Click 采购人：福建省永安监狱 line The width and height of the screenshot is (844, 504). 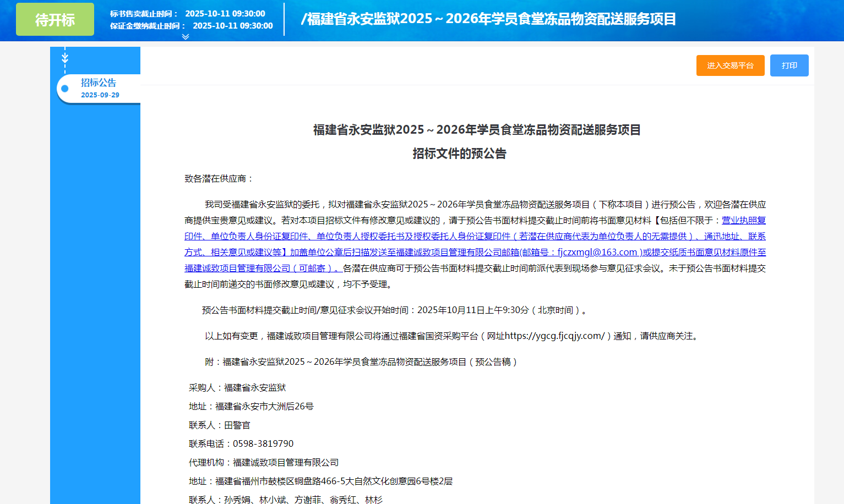click(x=237, y=387)
